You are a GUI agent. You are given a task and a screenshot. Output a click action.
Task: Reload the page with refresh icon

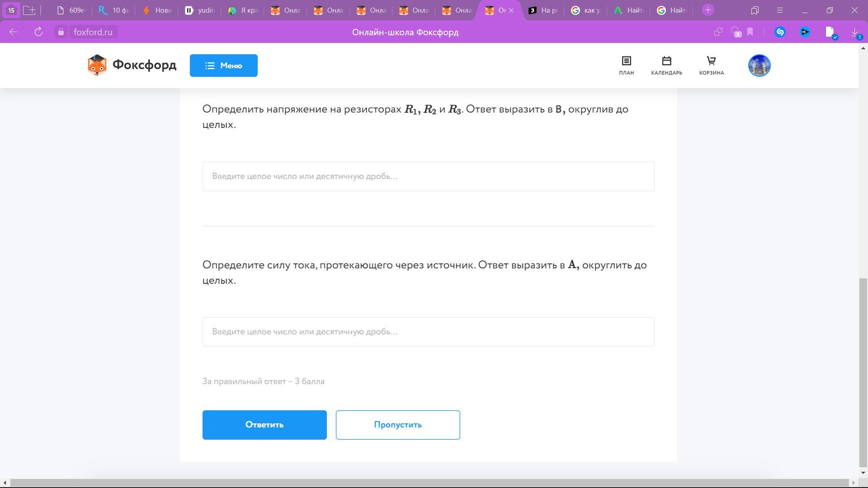point(38,32)
